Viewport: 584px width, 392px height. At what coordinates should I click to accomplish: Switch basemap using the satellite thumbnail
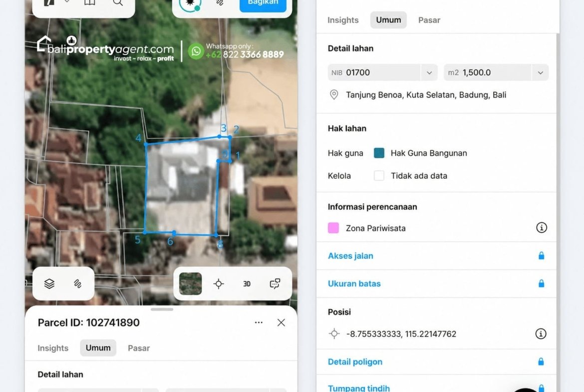coord(190,284)
